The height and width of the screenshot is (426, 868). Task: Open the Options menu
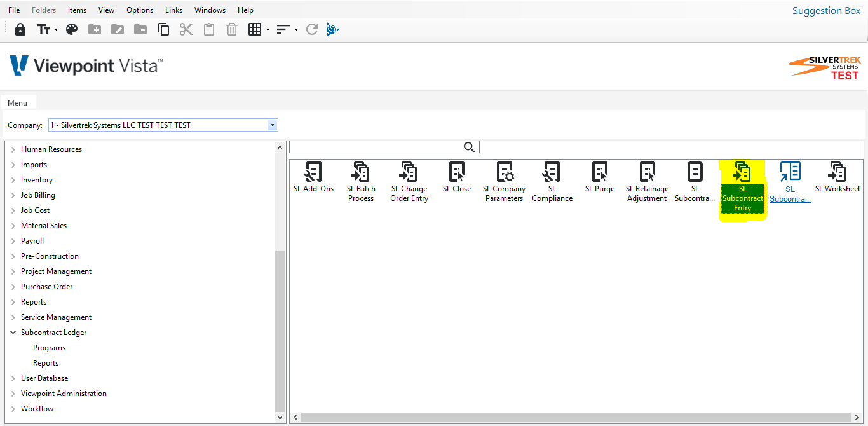(140, 10)
